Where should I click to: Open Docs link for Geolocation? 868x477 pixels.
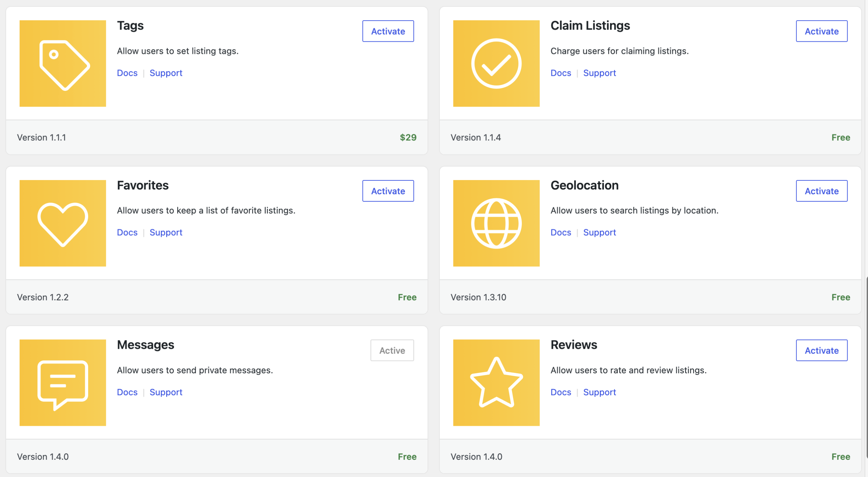coord(561,233)
